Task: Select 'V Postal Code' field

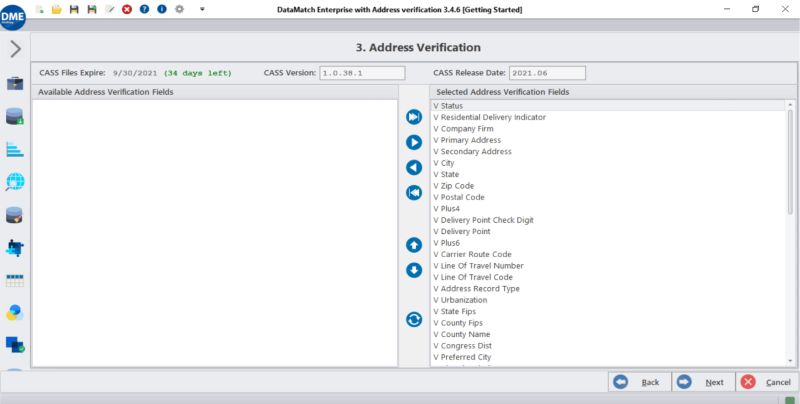Action: 608,197
